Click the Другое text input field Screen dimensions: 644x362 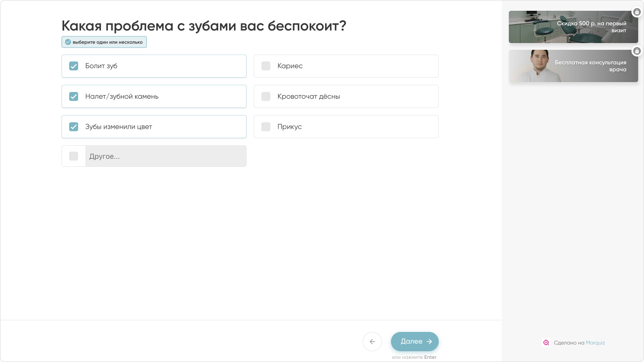[x=166, y=156]
